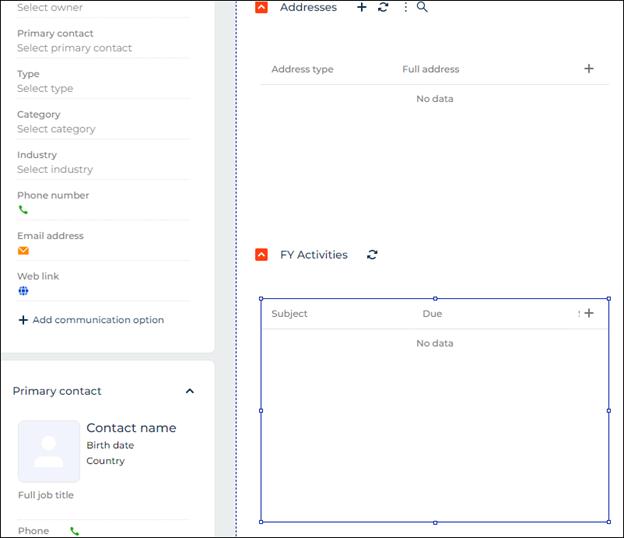This screenshot has width=624, height=538.
Task: Open the Select category dropdown
Action: [56, 129]
